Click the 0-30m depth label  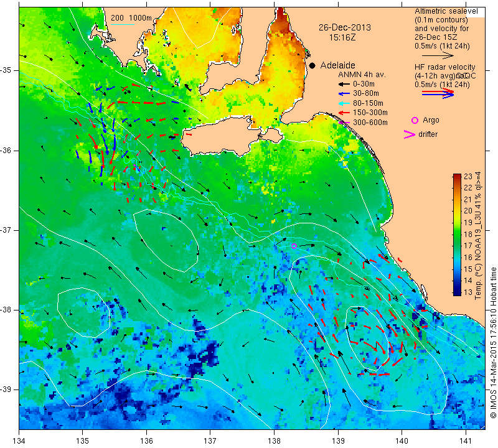pyautogui.click(x=364, y=84)
